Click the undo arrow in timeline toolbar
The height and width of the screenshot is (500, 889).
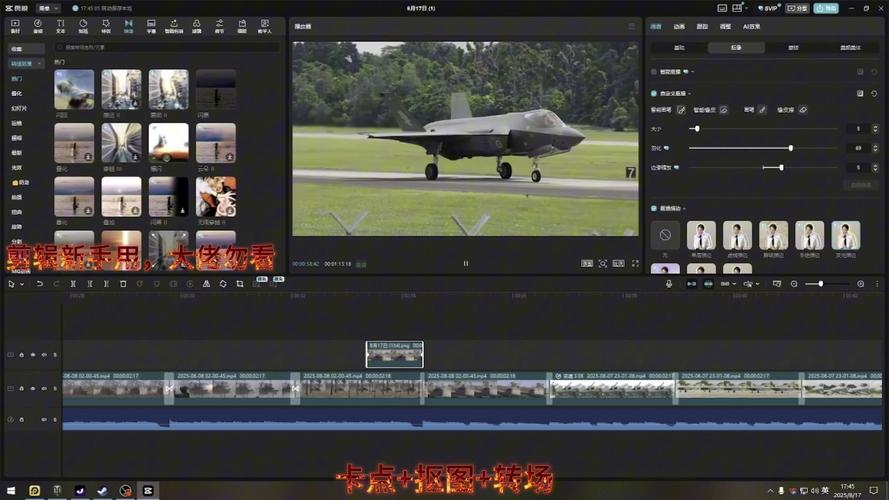pos(40,284)
